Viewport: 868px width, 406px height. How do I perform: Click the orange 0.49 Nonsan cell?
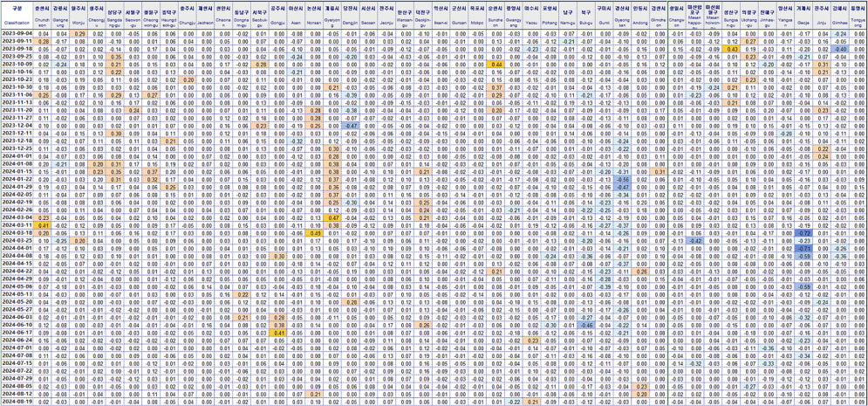[315, 233]
